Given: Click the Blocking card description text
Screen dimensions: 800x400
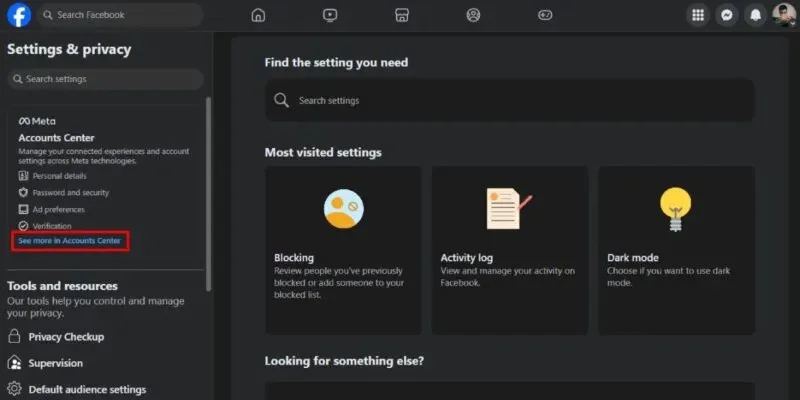Looking at the screenshot, I should click(338, 283).
